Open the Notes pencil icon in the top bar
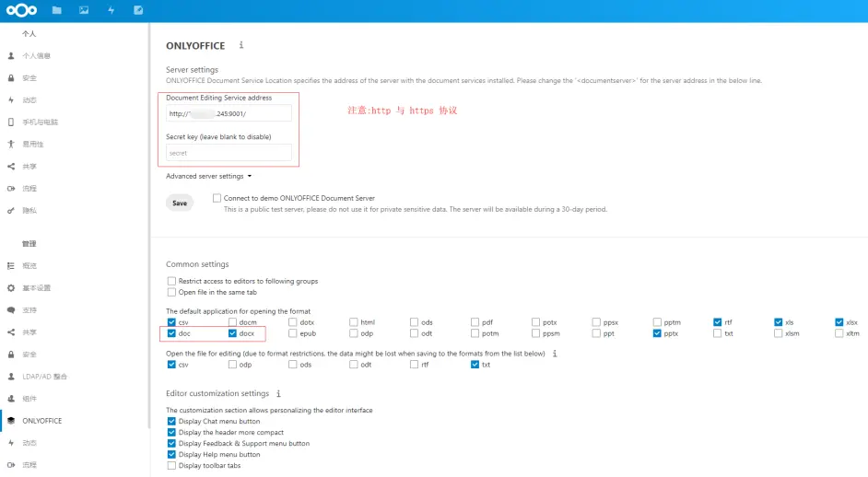 click(x=138, y=10)
